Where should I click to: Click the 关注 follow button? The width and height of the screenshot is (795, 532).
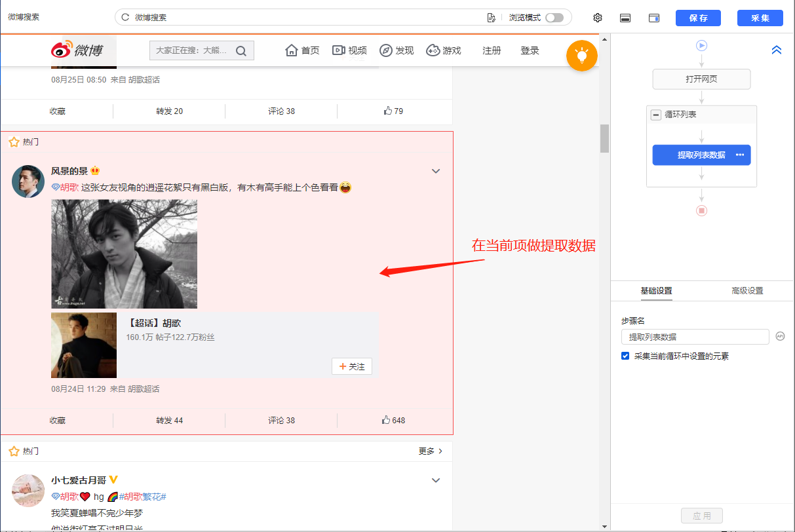pos(352,367)
